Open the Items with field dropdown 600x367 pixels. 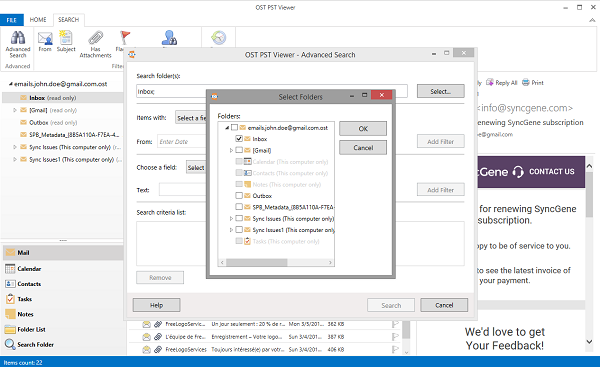tap(191, 118)
